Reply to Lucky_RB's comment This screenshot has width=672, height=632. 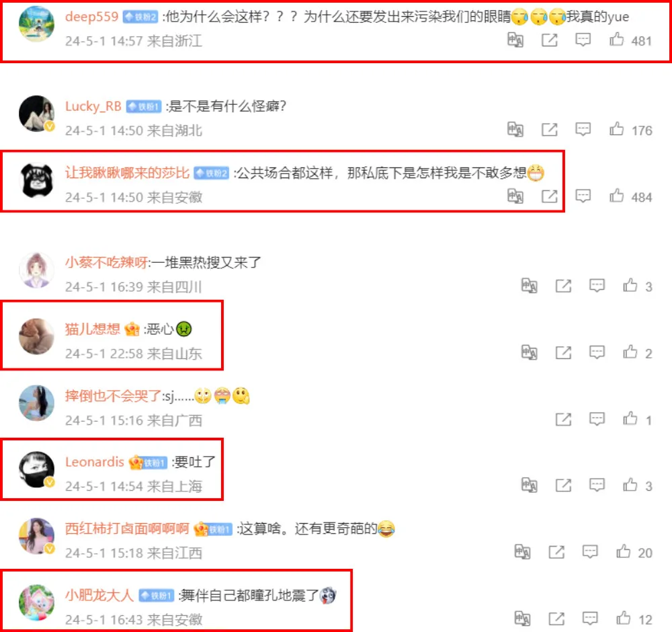(x=583, y=130)
